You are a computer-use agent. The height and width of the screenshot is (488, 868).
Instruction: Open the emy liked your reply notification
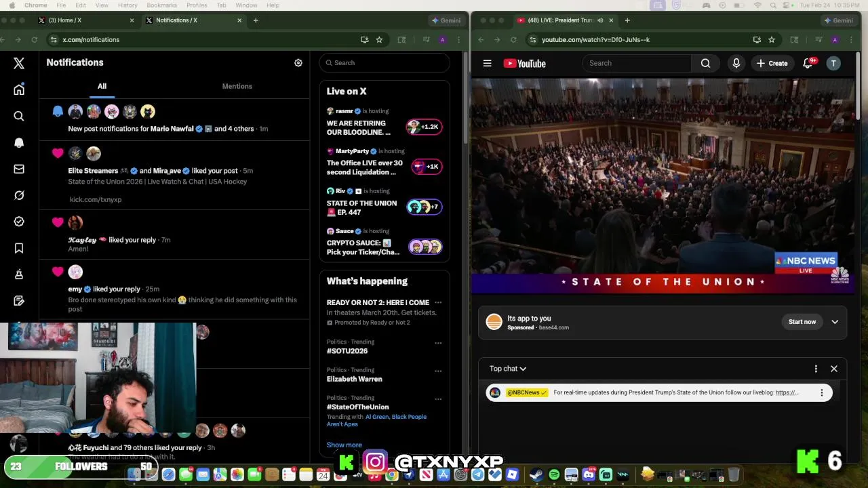[x=174, y=289]
